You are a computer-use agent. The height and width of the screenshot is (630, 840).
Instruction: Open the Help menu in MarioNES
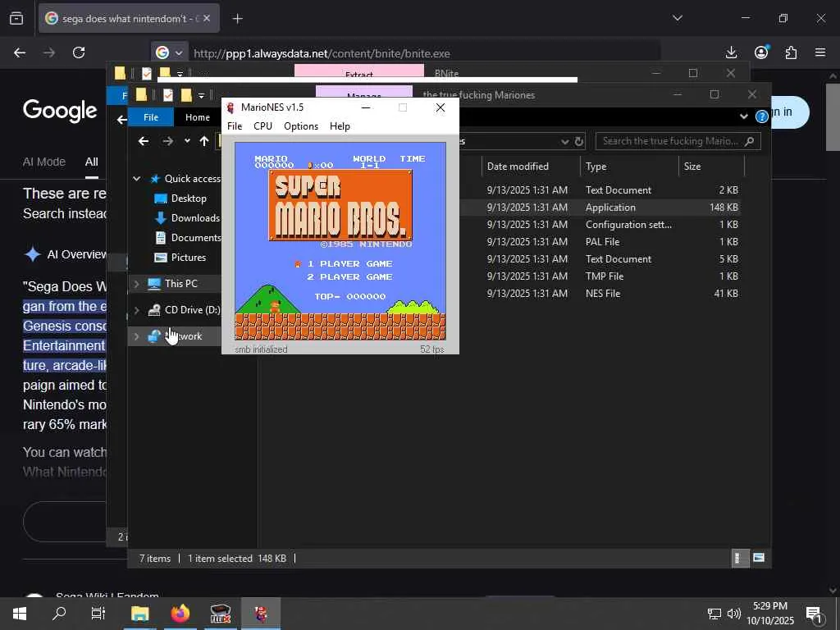[340, 126]
